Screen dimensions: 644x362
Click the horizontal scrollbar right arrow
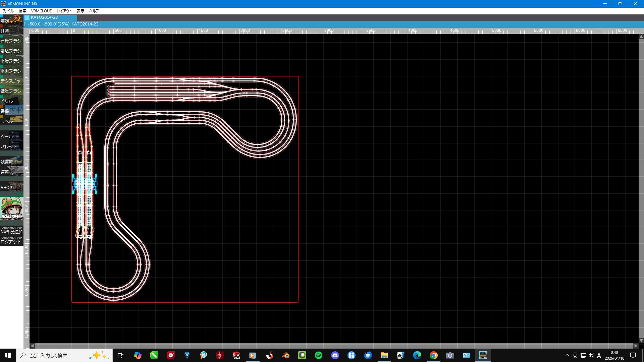click(636, 346)
